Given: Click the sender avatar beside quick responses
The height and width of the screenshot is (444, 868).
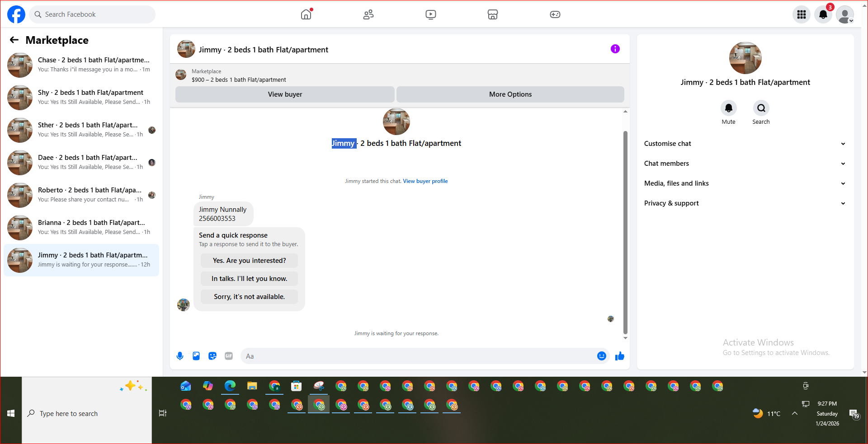Looking at the screenshot, I should click(184, 305).
